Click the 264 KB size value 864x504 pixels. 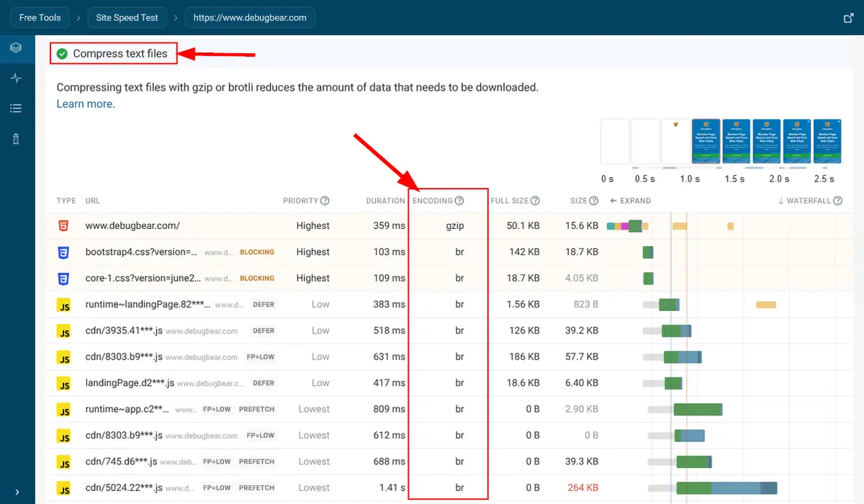583,487
